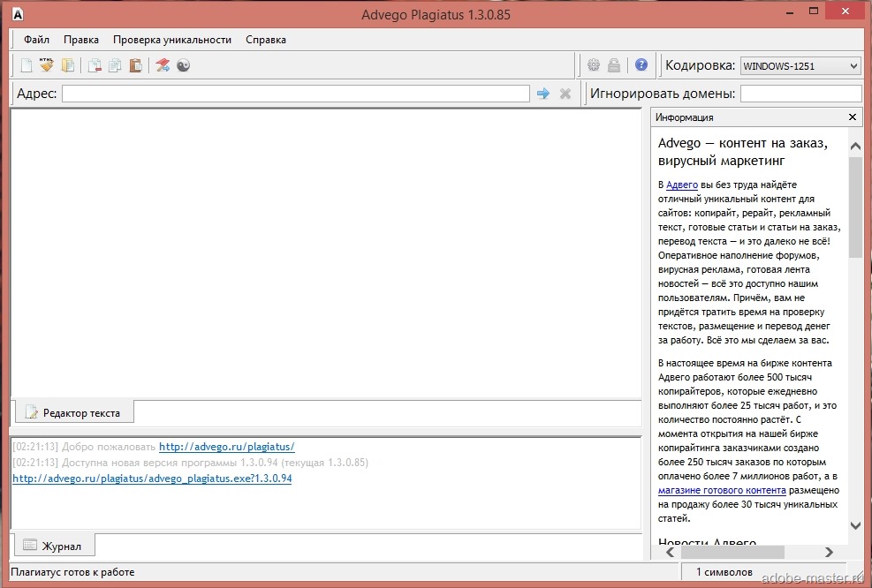Click the log text Добро пожаловать
Viewport: 872px width, 588px height.
click(x=109, y=447)
